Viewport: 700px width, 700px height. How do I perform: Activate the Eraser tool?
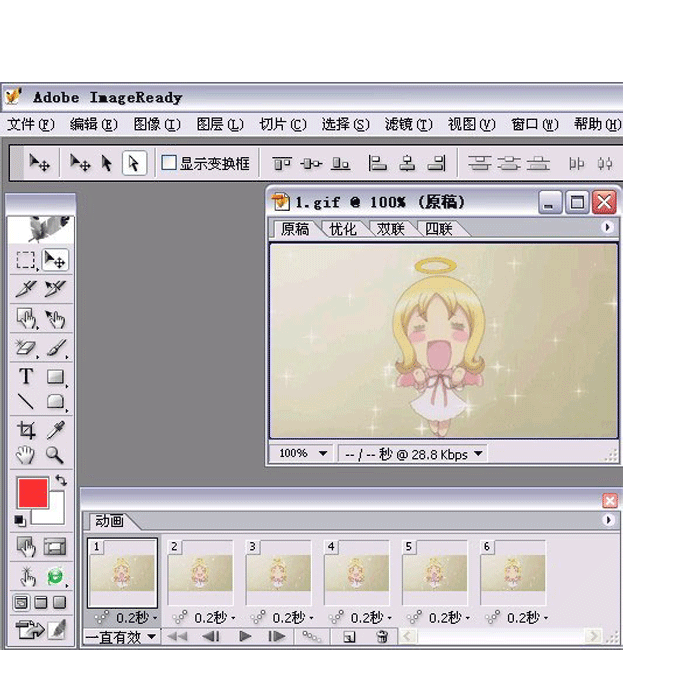pos(26,349)
